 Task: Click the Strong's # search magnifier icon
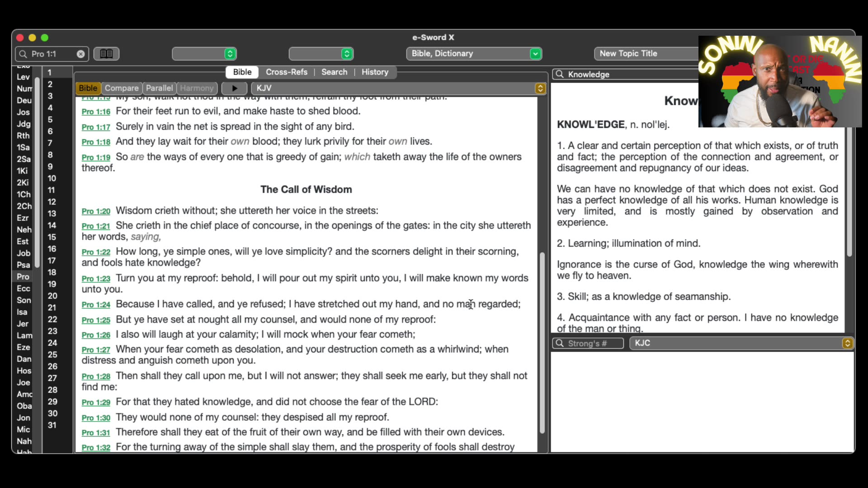(560, 343)
